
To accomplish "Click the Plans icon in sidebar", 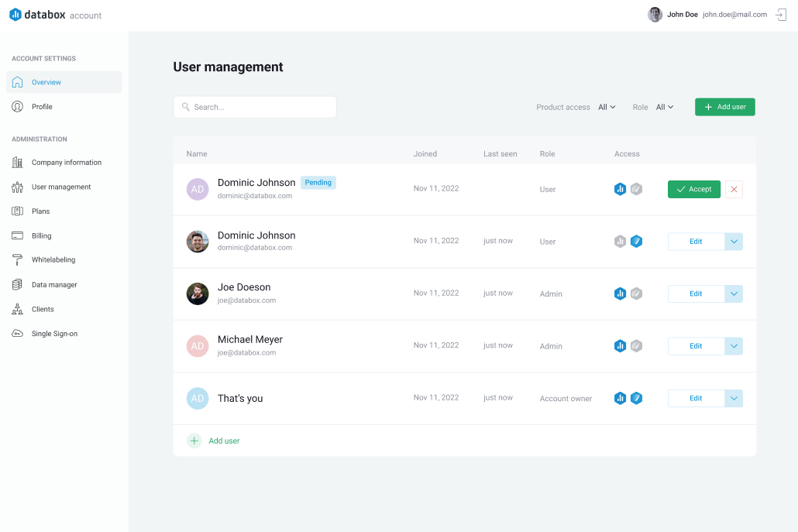I will [17, 211].
